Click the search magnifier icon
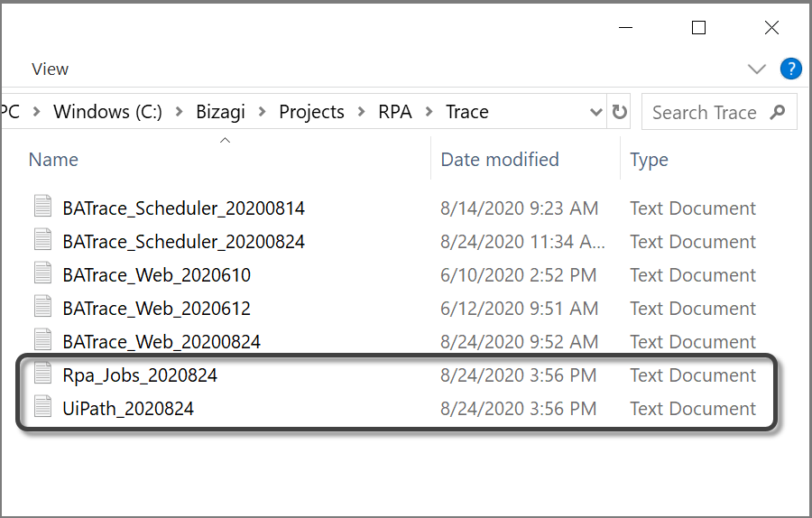This screenshot has height=518, width=812. click(778, 112)
